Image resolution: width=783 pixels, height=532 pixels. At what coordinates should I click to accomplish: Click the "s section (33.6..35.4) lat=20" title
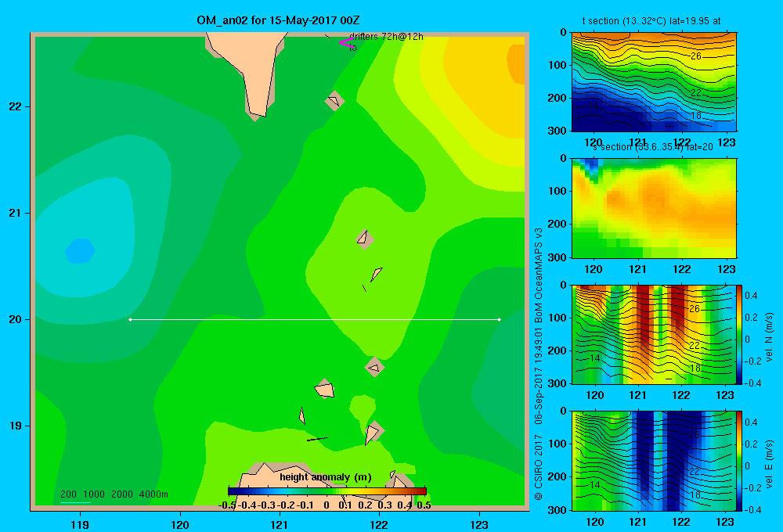(x=653, y=147)
